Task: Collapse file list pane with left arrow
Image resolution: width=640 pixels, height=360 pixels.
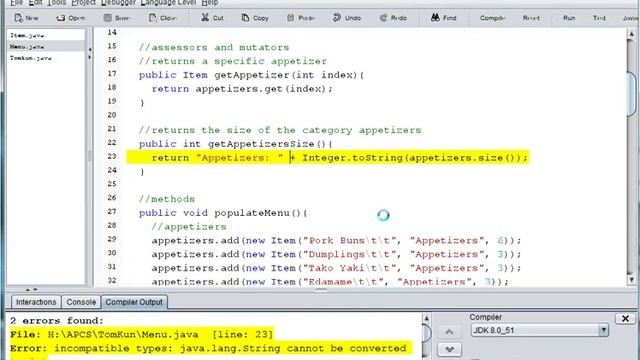Action: [x=89, y=49]
